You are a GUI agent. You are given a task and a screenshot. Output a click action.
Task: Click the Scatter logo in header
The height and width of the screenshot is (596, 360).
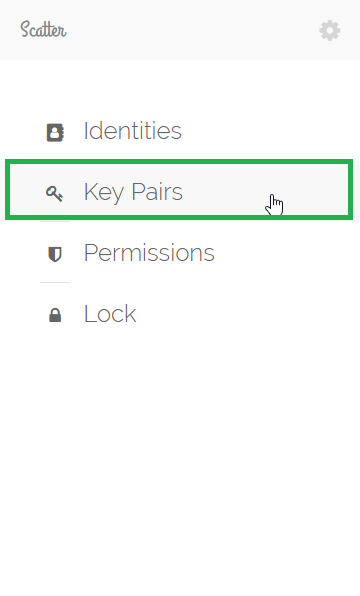click(x=43, y=30)
